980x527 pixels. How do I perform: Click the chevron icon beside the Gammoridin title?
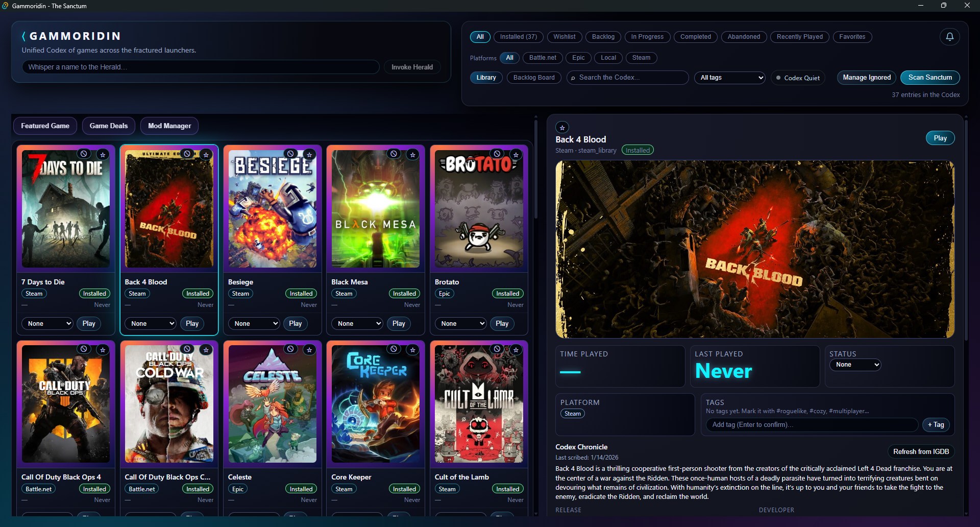(x=23, y=36)
